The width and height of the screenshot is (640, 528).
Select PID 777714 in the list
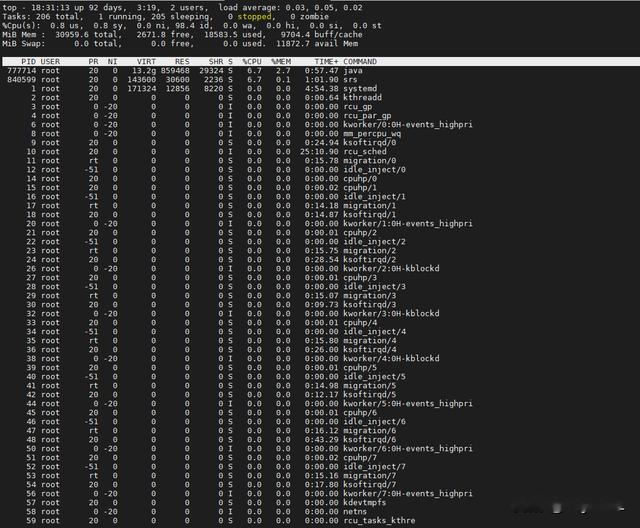click(x=22, y=71)
